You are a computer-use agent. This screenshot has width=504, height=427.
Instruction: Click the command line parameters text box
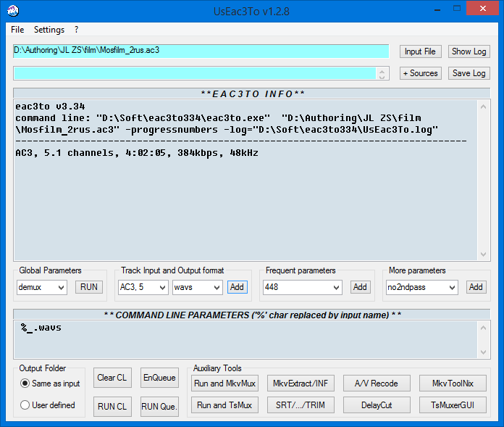click(x=246, y=339)
